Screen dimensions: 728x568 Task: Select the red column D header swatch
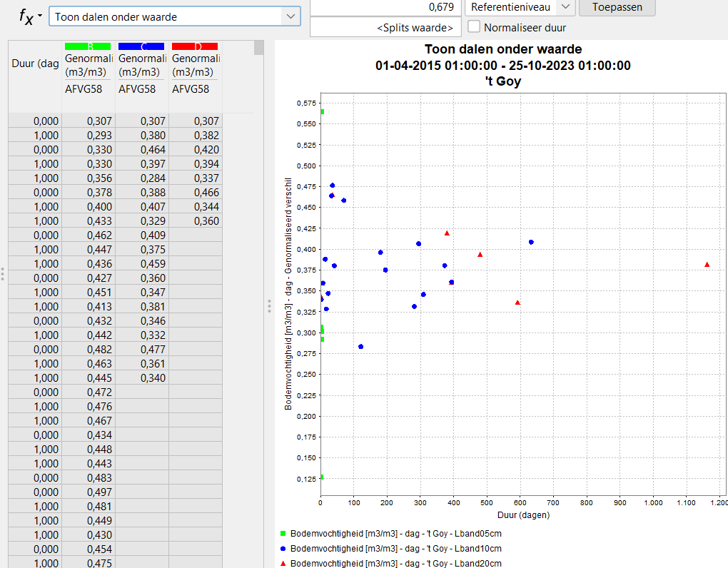click(195, 46)
